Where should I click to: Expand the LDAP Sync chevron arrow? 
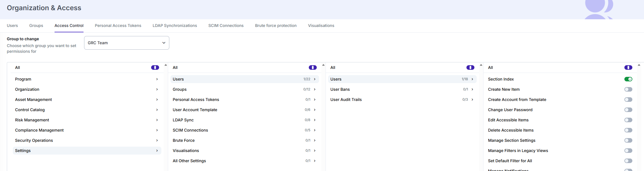315,120
